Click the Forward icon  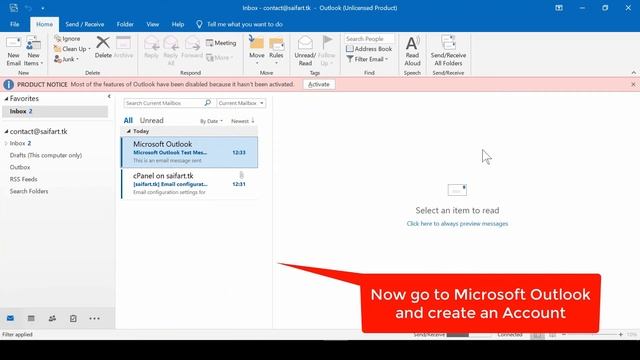tap(192, 47)
